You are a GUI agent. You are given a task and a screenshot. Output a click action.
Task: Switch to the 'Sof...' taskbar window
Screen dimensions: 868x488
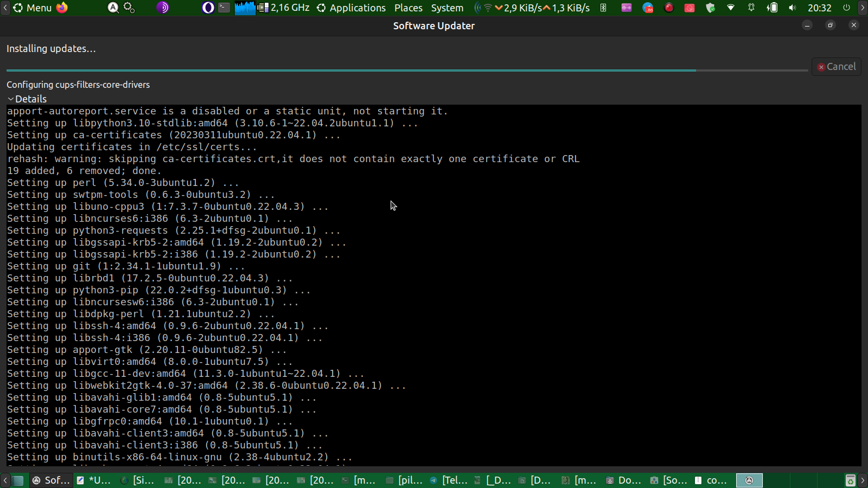(x=51, y=480)
